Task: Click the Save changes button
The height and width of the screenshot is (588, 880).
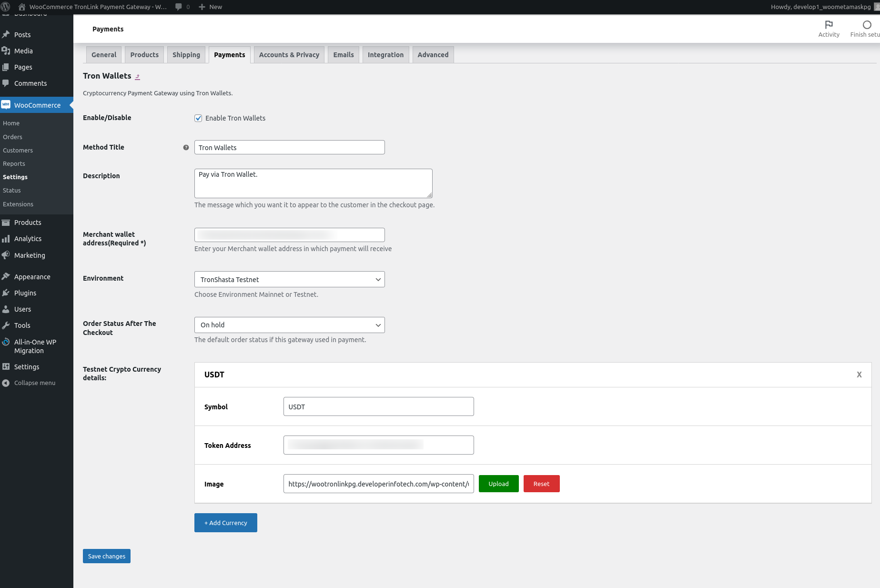Action: coord(107,556)
